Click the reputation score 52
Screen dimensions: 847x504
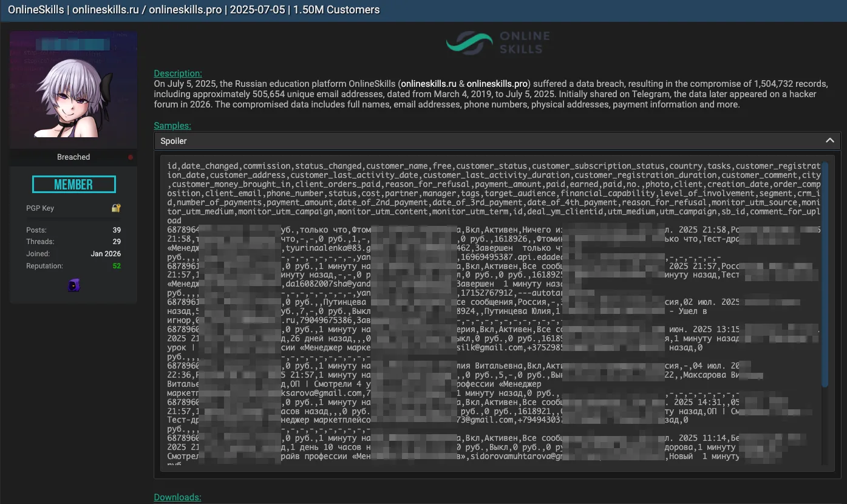point(117,266)
